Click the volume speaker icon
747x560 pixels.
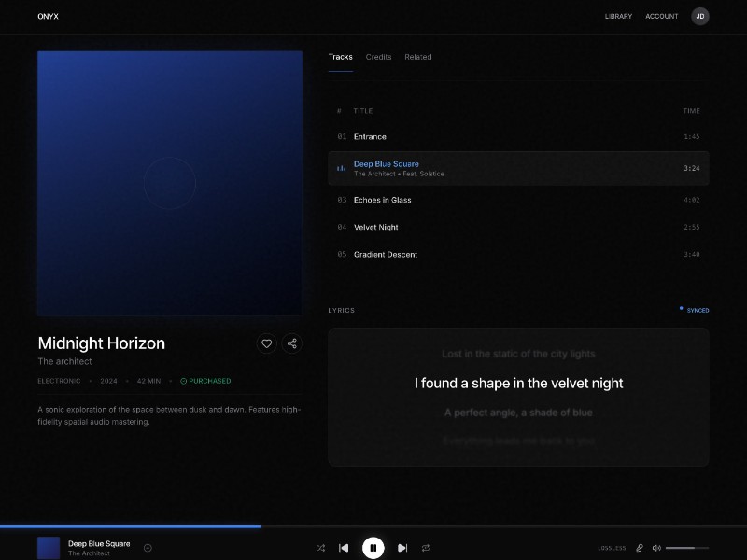click(x=656, y=548)
